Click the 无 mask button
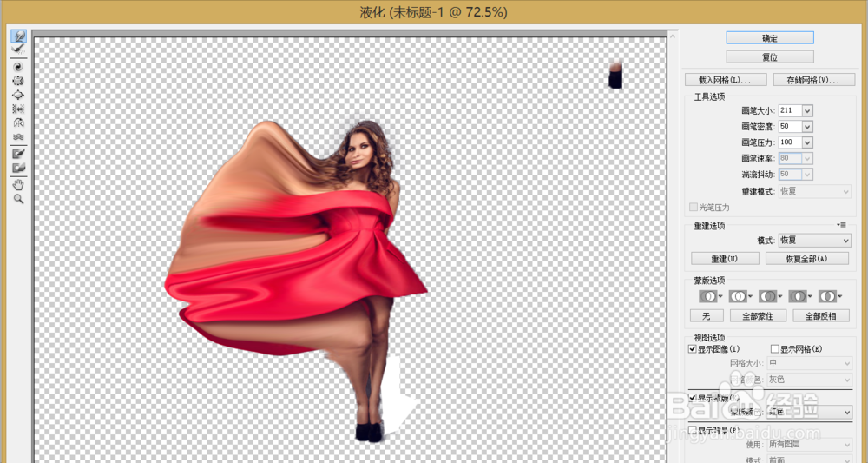This screenshot has width=868, height=463. [x=707, y=316]
